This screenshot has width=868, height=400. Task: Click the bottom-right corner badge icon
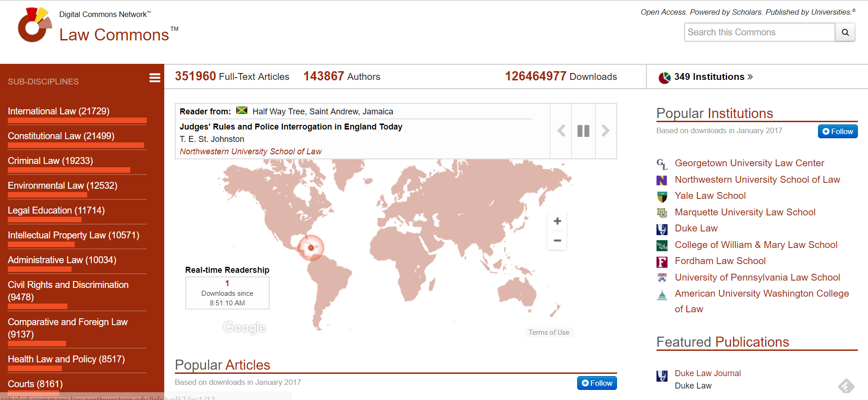[x=846, y=386]
